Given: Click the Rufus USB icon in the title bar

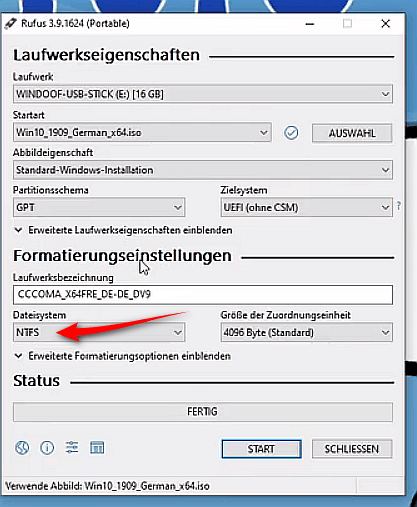Looking at the screenshot, I should [11, 24].
